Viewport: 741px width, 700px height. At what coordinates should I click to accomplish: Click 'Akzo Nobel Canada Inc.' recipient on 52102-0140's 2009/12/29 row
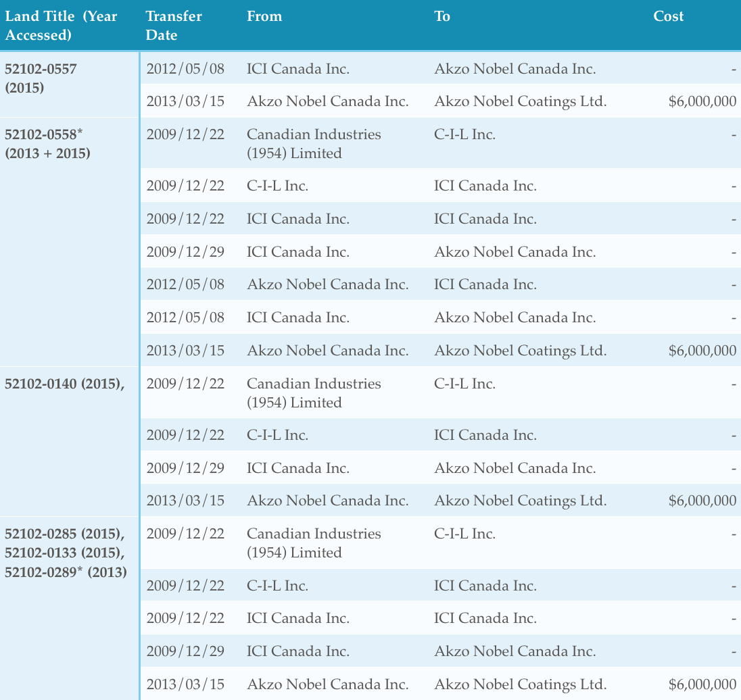click(x=515, y=468)
